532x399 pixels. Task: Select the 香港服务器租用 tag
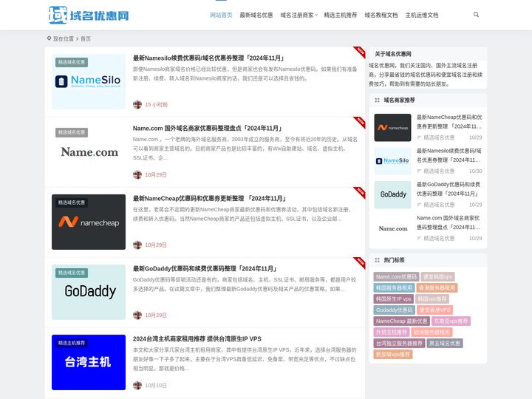(437, 288)
